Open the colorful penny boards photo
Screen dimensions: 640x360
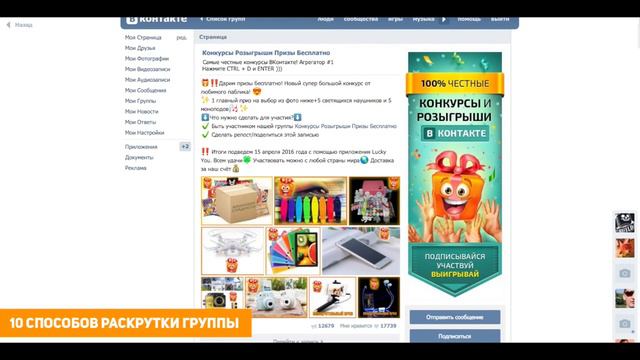pos(311,201)
